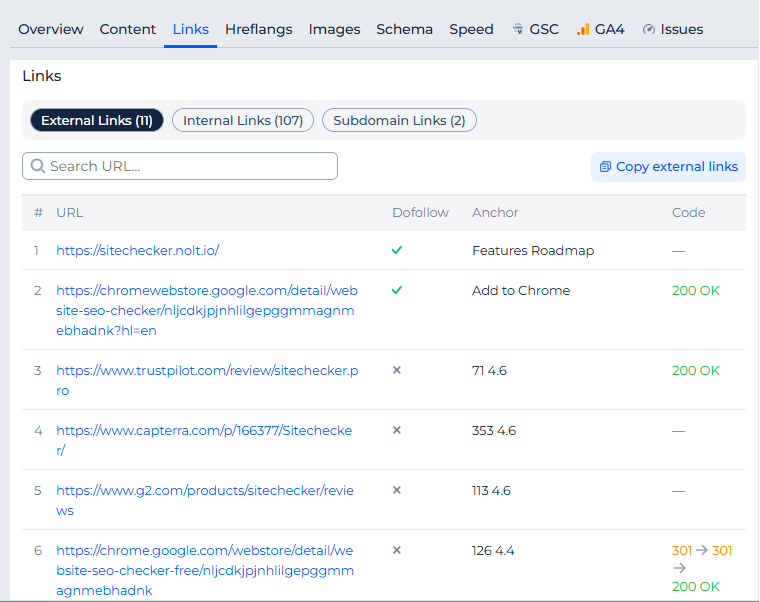Open the chrome.google.com webstore link
This screenshot has width=760, height=602.
[x=205, y=570]
